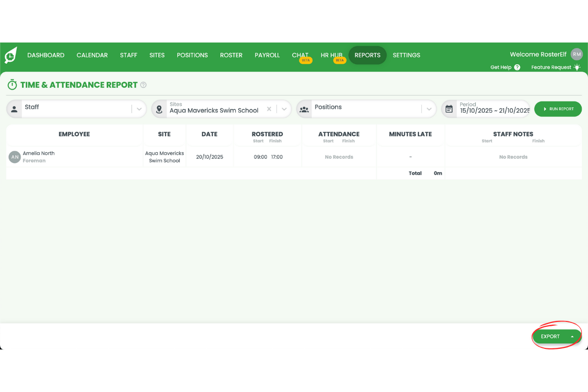Open the SETTINGS menu item
The image size is (588, 392).
406,55
